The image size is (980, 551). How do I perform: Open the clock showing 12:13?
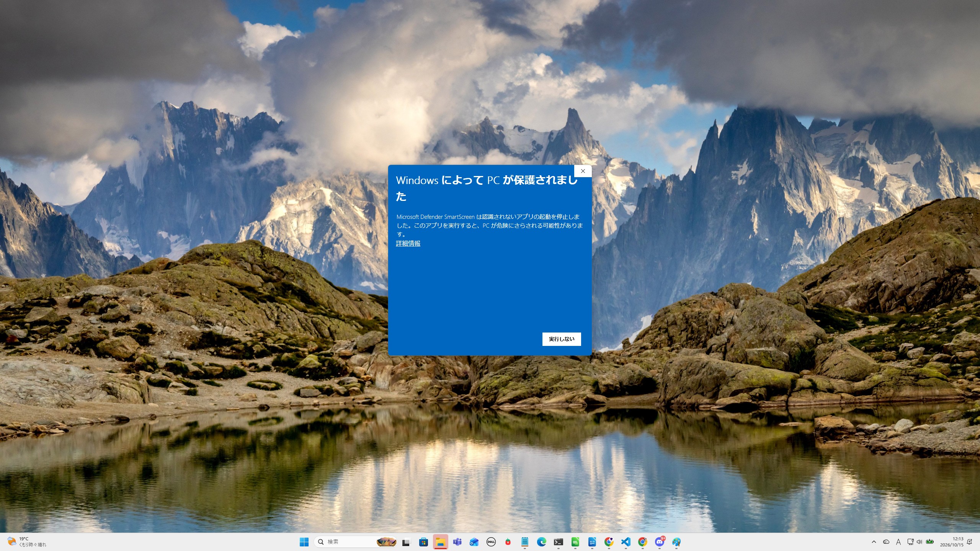click(952, 542)
